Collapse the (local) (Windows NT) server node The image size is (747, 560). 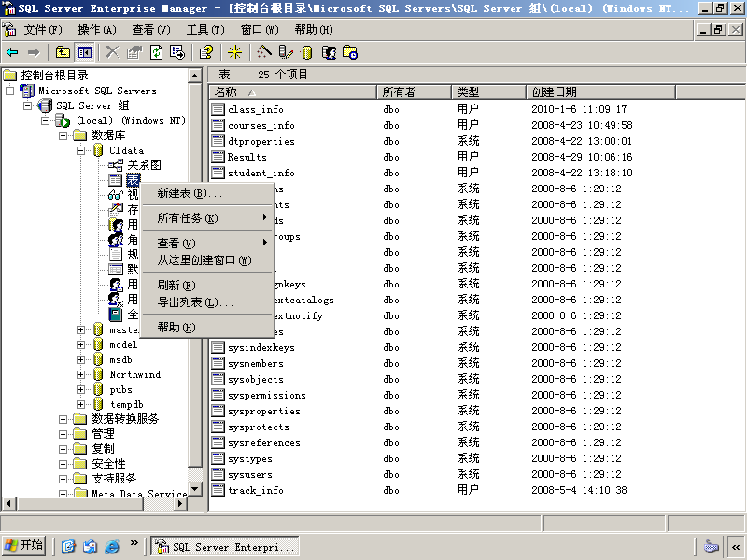pyautogui.click(x=45, y=120)
